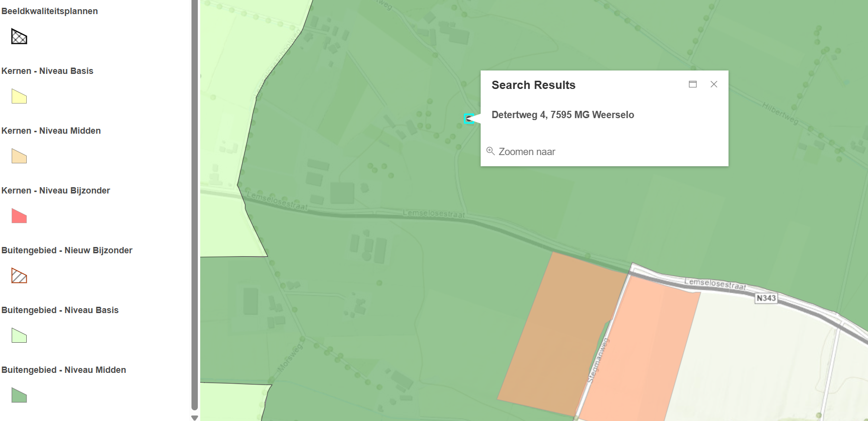Click the Beeldkwaliteitsplannen legend label
868x421 pixels.
[x=50, y=11]
